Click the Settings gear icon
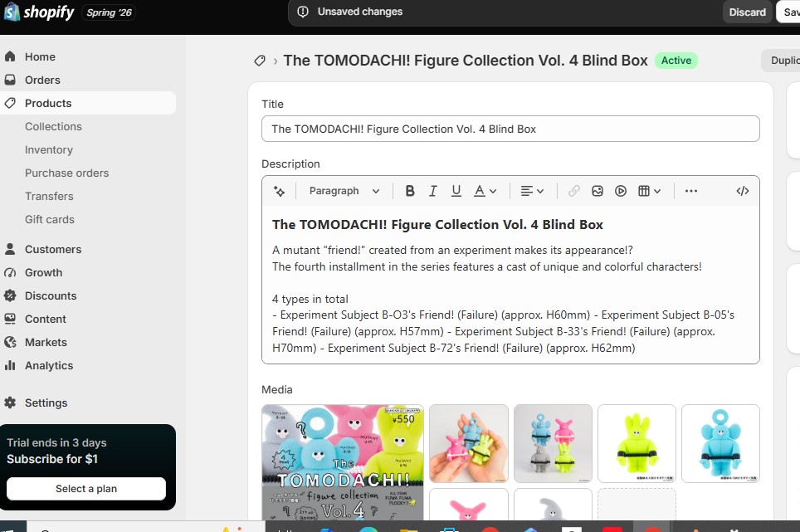Screen dimensions: 800x532 pos(10,403)
